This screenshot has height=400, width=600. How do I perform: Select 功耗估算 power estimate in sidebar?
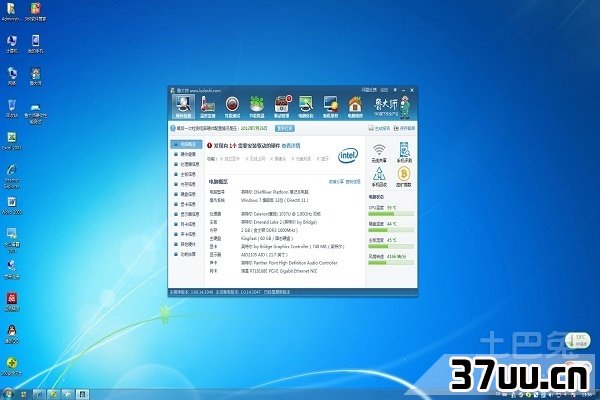(x=186, y=254)
